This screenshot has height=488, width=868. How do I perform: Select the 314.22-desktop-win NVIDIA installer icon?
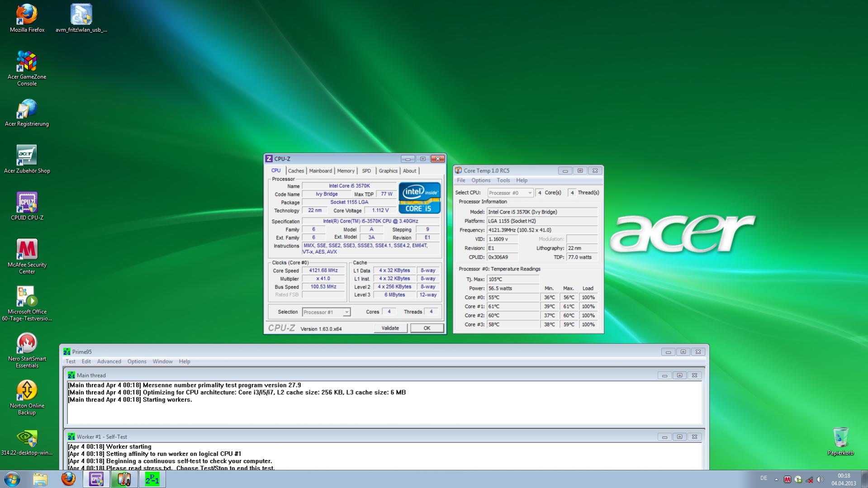(x=27, y=443)
